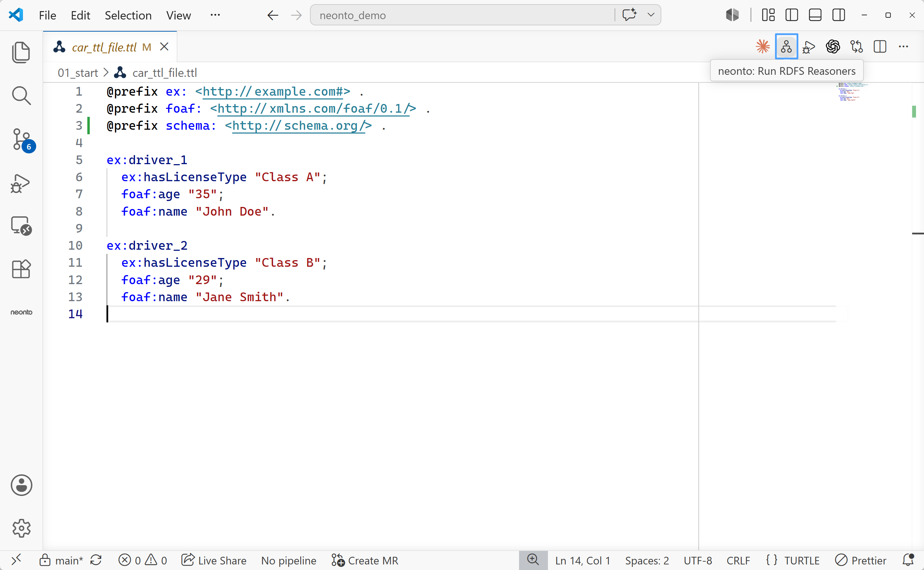The width and height of the screenshot is (924, 570).
Task: Toggle the secondary side bar
Action: (839, 15)
